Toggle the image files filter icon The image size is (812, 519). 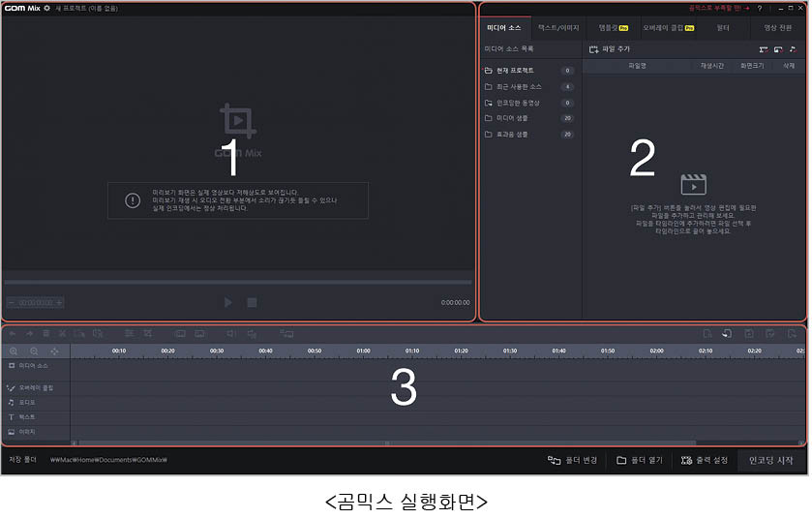click(779, 49)
